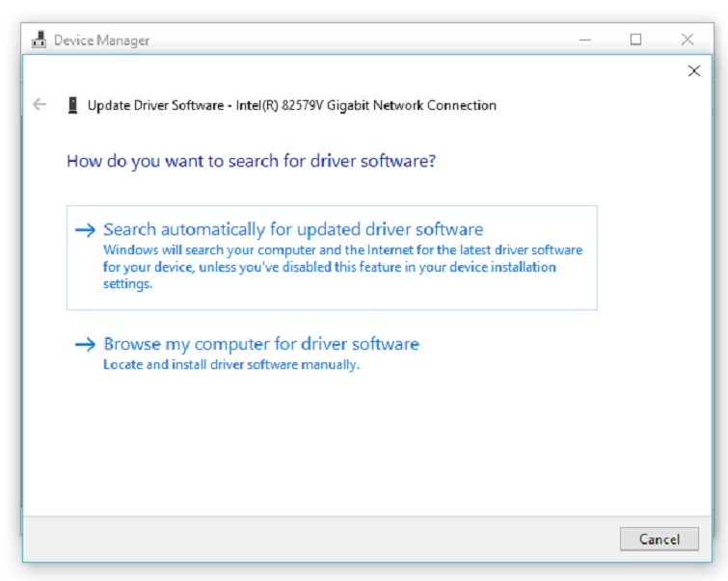Click the Device Manager title bar icon
The height and width of the screenshot is (581, 728).
point(39,40)
